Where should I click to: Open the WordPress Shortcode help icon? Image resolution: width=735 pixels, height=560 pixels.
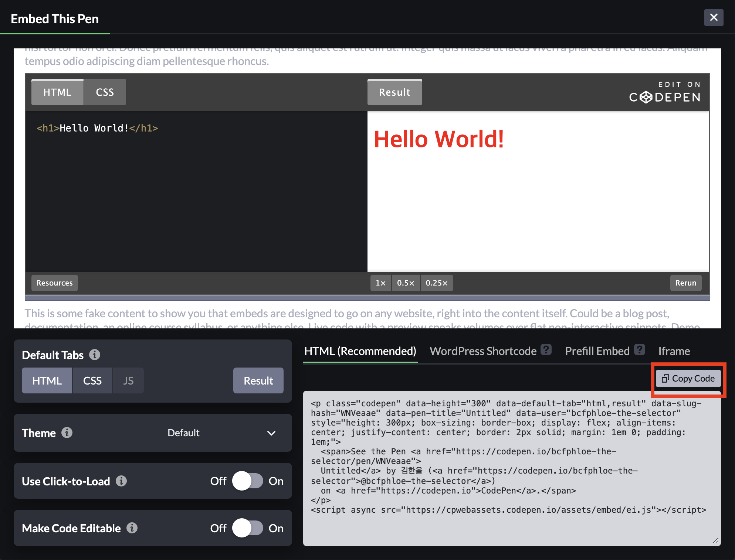(546, 349)
